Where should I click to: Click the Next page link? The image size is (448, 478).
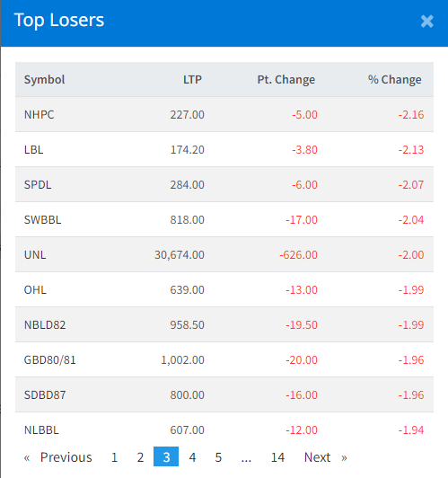pyautogui.click(x=325, y=456)
